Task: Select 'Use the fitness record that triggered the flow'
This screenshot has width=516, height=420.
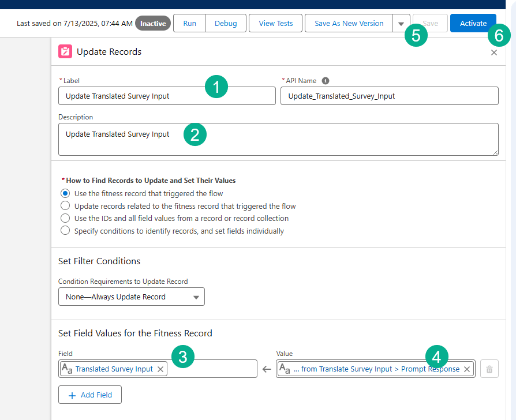Action: tap(65, 193)
